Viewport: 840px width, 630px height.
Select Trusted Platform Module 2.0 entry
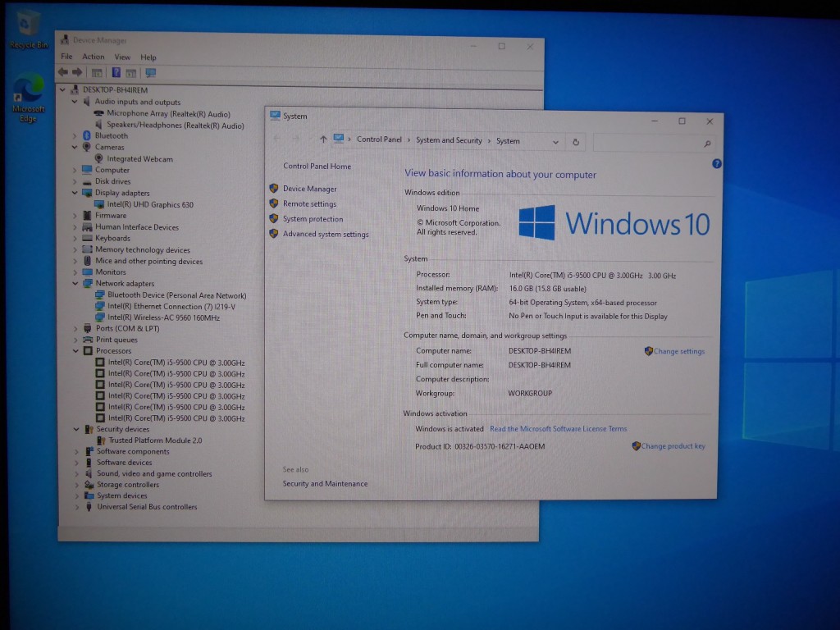point(155,441)
